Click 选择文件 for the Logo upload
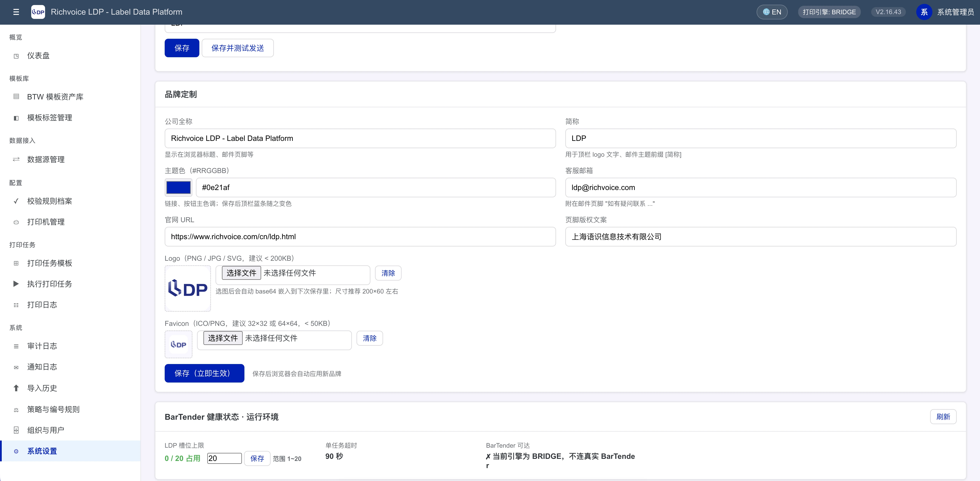Viewport: 980px width, 481px height. pyautogui.click(x=241, y=273)
